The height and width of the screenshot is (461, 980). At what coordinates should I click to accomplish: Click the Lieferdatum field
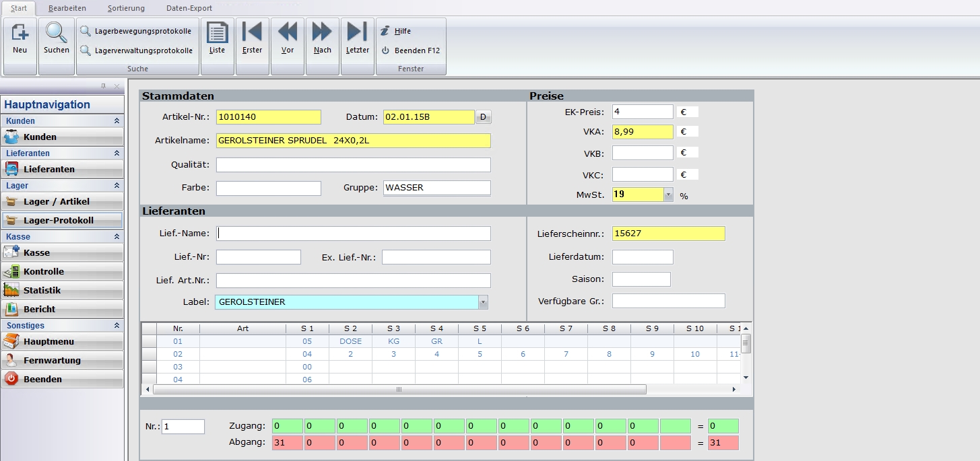click(643, 257)
